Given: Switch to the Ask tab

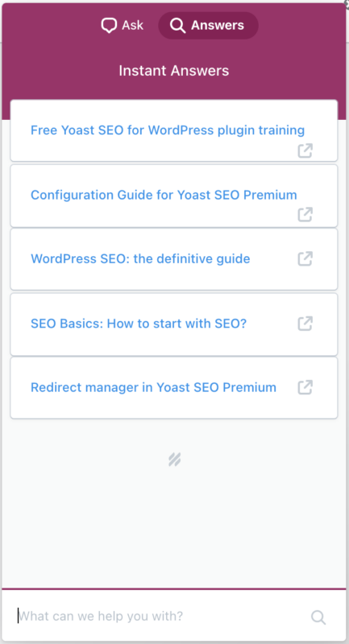Looking at the screenshot, I should [122, 26].
